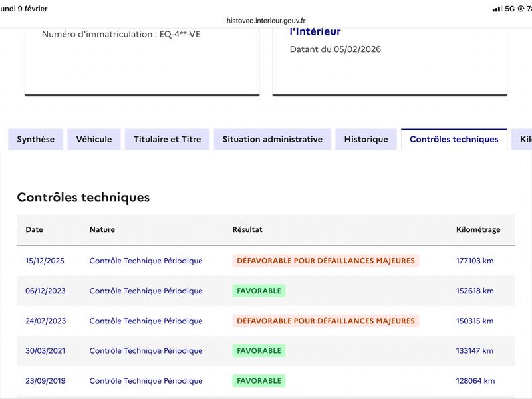This screenshot has width=532, height=399.
Task: Click the 06/12/2023 inspection date
Action: [x=45, y=291]
